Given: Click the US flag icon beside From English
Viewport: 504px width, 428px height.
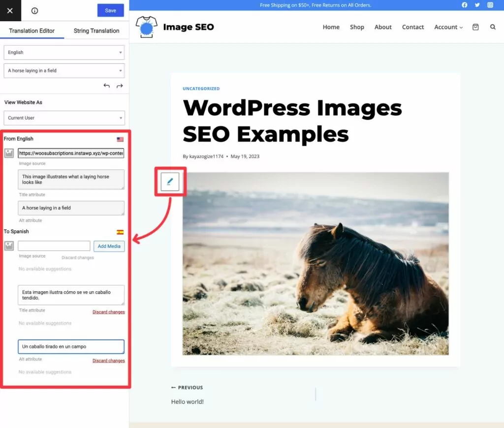Looking at the screenshot, I should [120, 139].
